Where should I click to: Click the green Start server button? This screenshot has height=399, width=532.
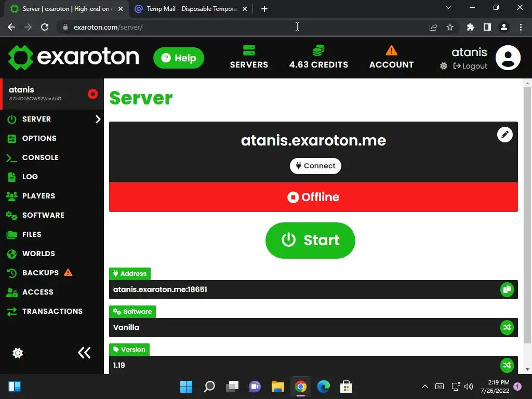pyautogui.click(x=310, y=240)
